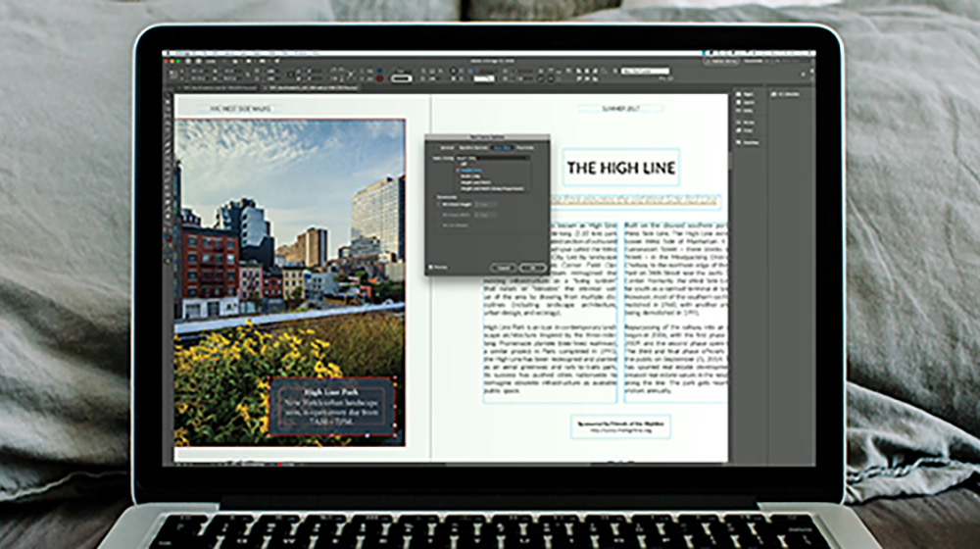Open the workspace switcher dropdown at top right

pyautogui.click(x=753, y=62)
